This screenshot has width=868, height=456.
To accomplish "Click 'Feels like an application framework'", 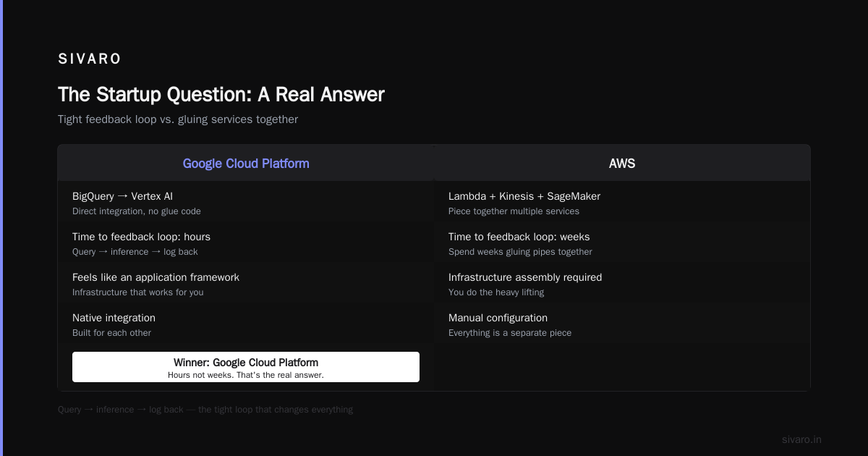I will click(x=156, y=277).
